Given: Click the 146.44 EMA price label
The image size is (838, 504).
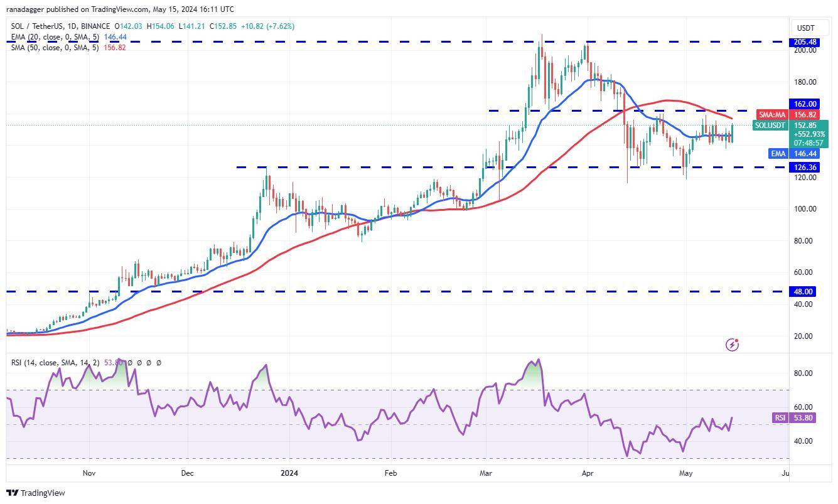Looking at the screenshot, I should (805, 154).
